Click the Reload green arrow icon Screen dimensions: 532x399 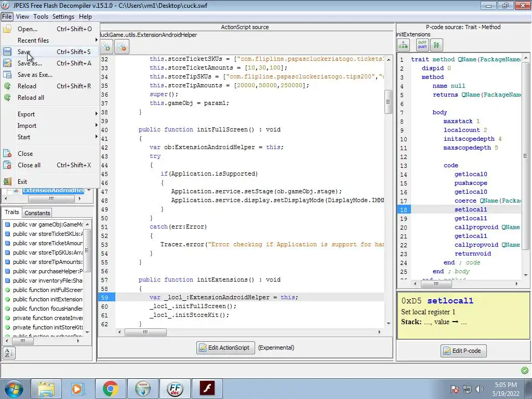tap(7, 86)
